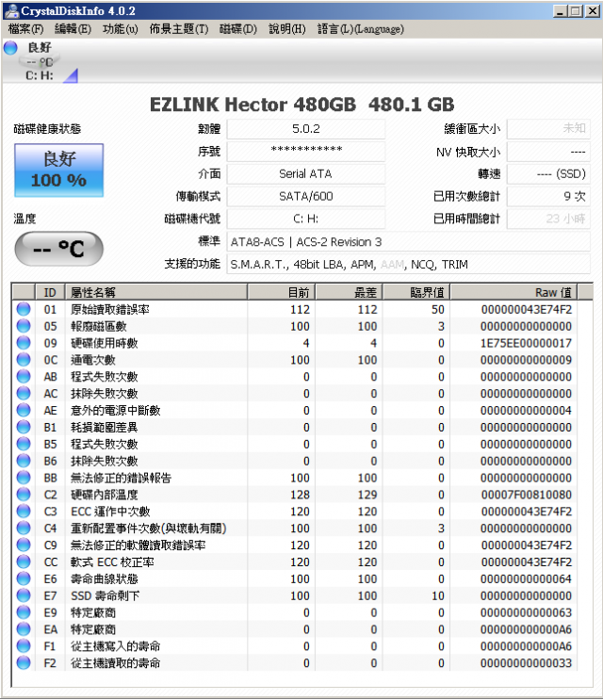Click the status orb for attribute B5

pyautogui.click(x=24, y=444)
